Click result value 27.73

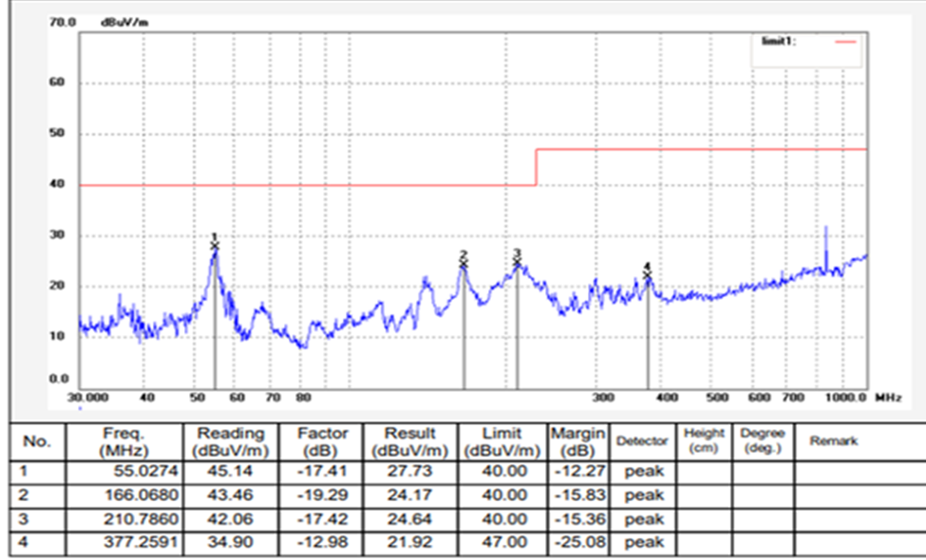(x=410, y=472)
